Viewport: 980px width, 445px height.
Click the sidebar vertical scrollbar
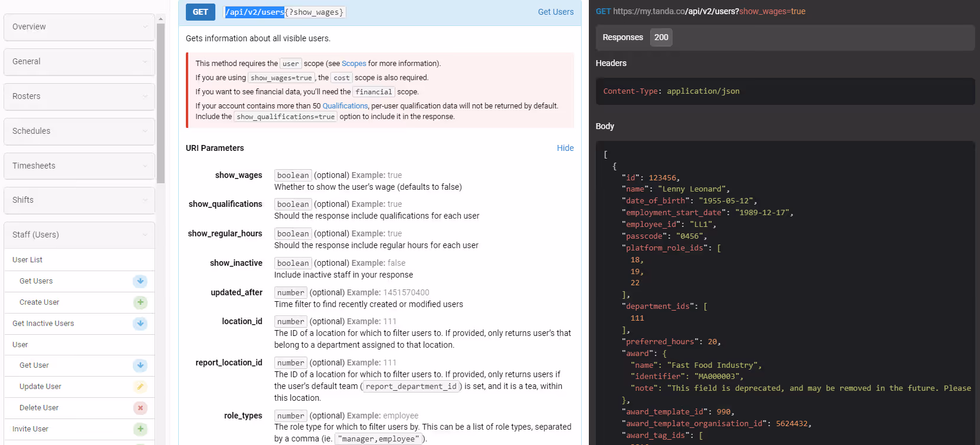pos(160,103)
